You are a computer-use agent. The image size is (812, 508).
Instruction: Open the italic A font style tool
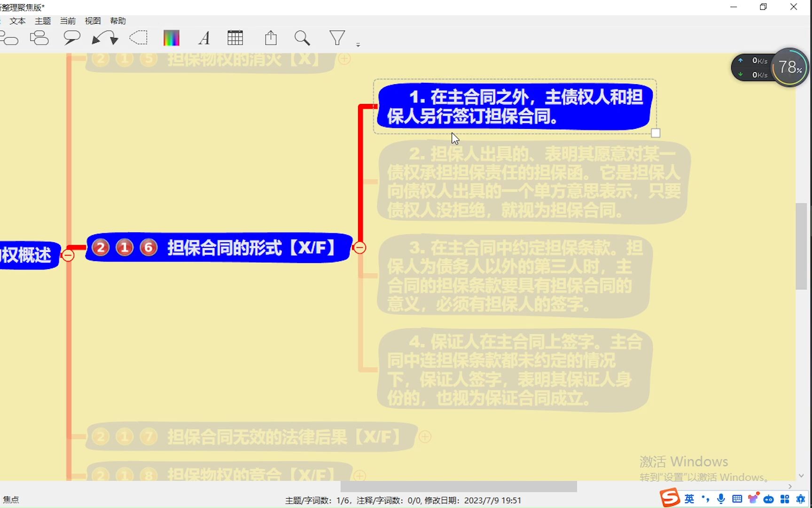click(204, 38)
